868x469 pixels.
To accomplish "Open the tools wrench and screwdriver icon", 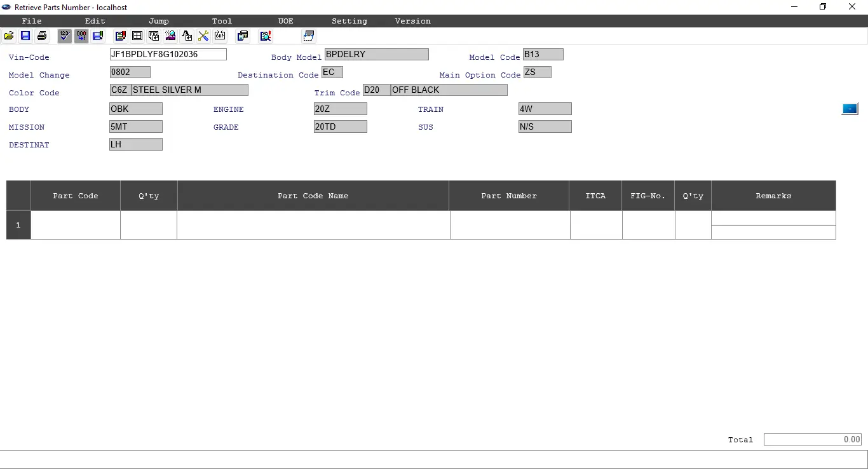I will pos(203,36).
